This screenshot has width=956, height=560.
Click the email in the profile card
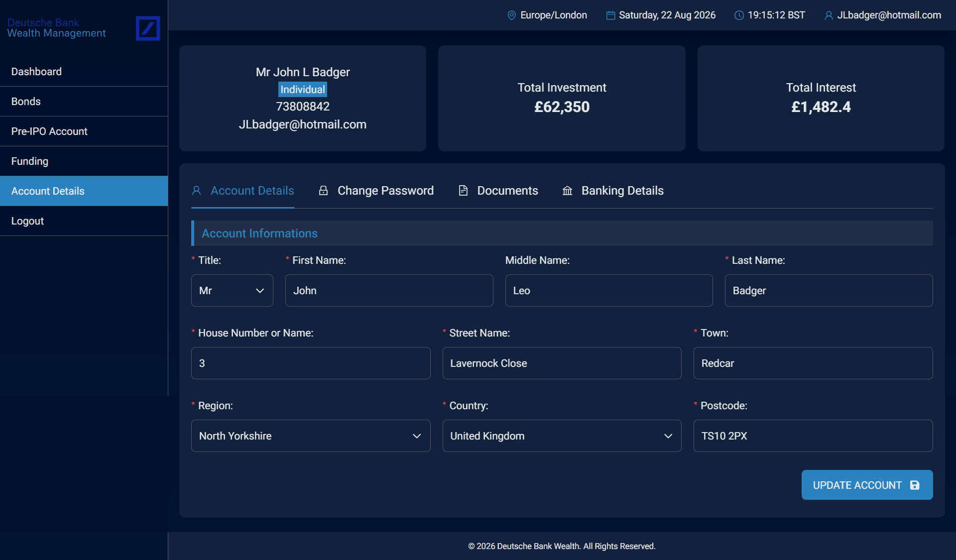[303, 124]
